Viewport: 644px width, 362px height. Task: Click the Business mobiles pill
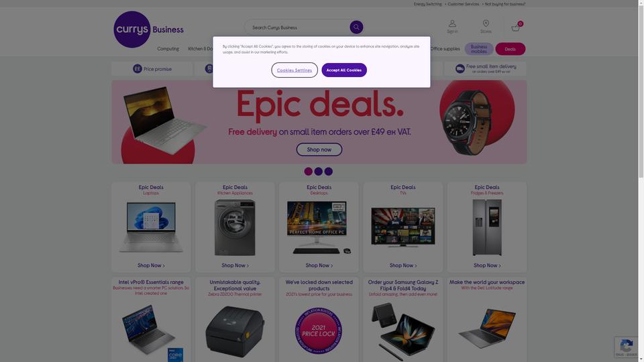click(x=479, y=49)
